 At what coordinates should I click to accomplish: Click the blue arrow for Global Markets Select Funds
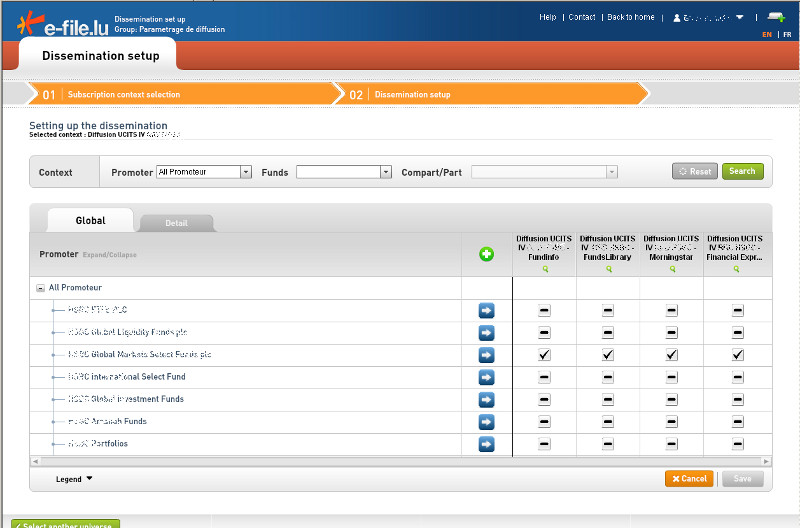(486, 355)
